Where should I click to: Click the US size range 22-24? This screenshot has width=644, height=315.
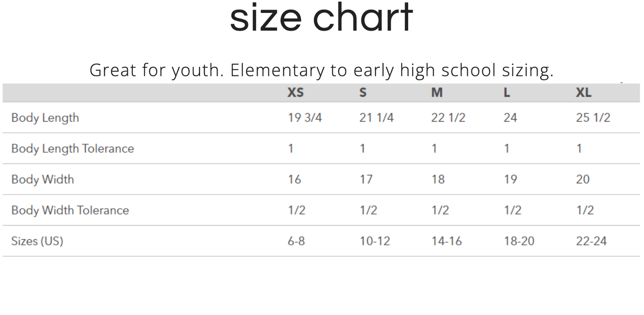tap(591, 241)
